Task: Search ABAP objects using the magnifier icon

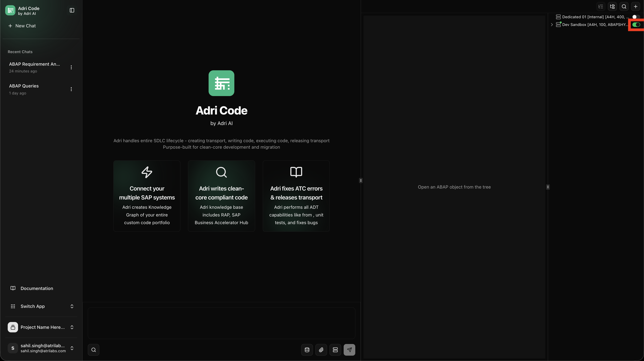Action: coord(624,6)
